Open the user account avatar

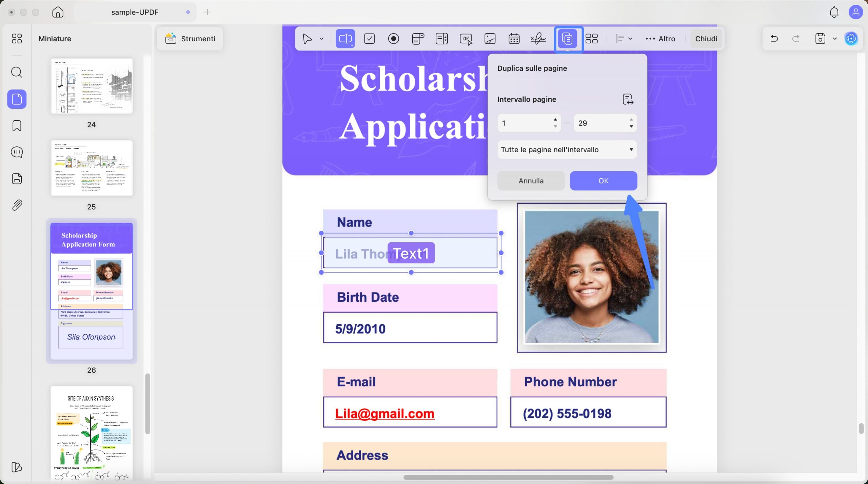click(x=856, y=12)
